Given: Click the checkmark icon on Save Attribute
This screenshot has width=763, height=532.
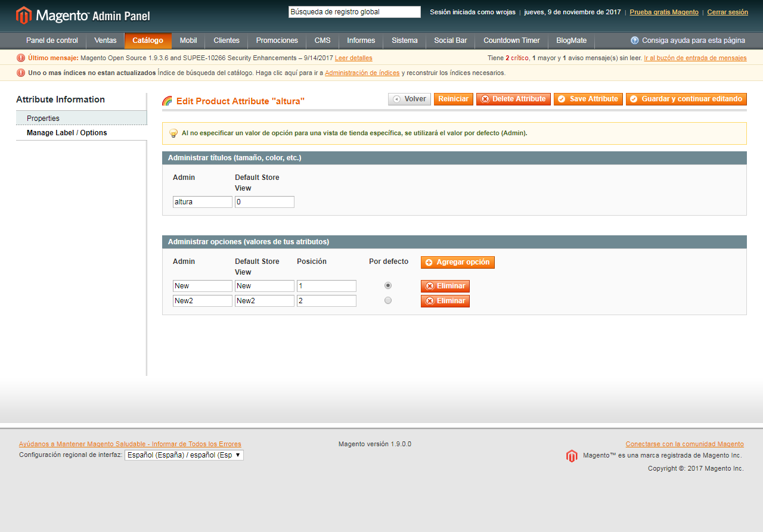Looking at the screenshot, I should 560,99.
